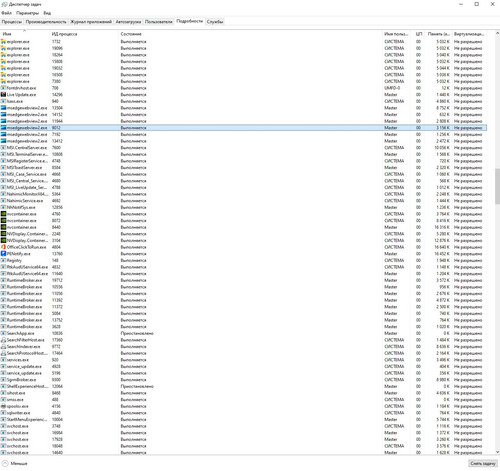Go to the Автозагрузка tab

128,22
